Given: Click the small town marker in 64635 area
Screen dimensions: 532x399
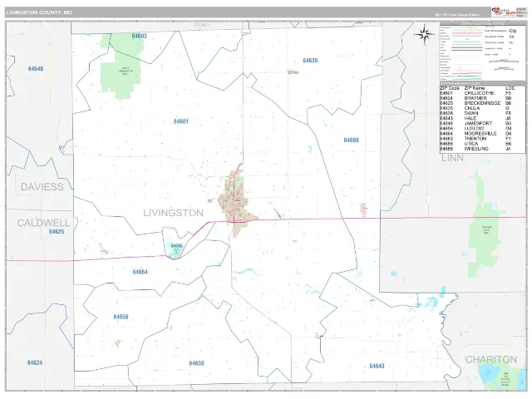Looking at the screenshot, I should [x=292, y=72].
